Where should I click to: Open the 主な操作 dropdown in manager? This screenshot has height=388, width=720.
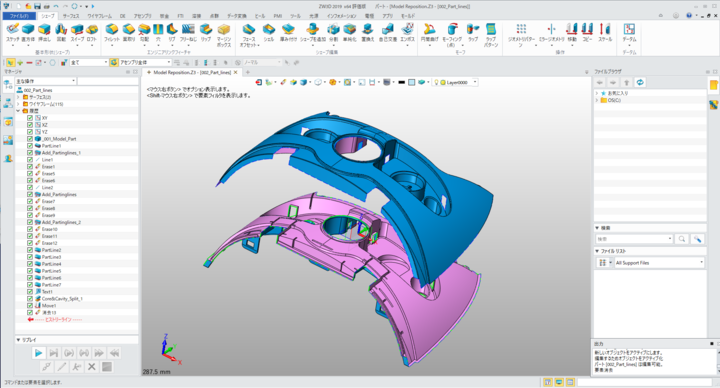tap(45, 81)
